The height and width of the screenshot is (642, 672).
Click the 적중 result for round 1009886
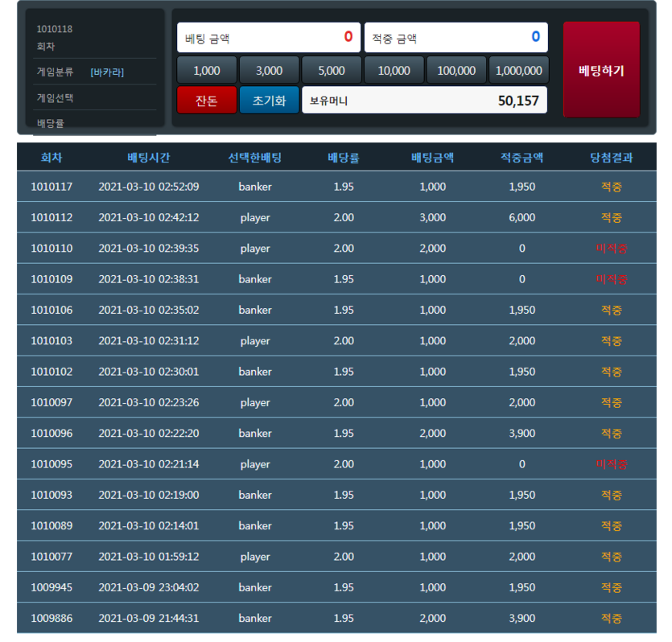click(x=612, y=619)
